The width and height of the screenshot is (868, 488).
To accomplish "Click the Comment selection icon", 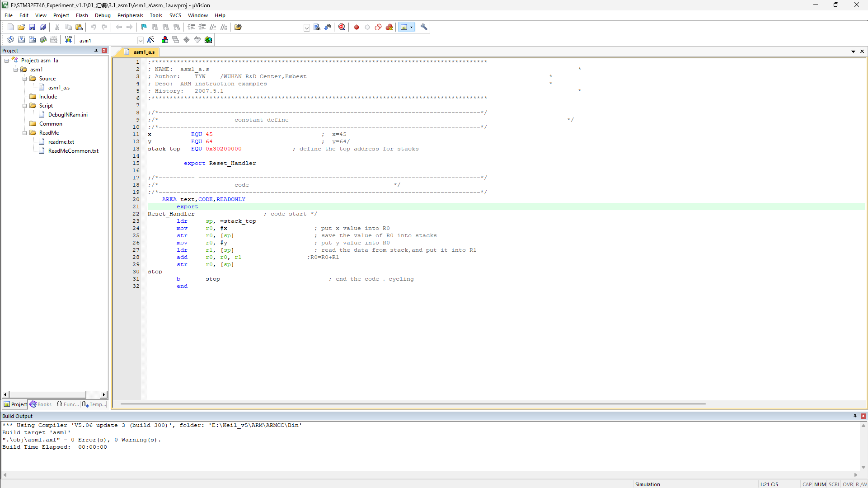I will click(213, 27).
